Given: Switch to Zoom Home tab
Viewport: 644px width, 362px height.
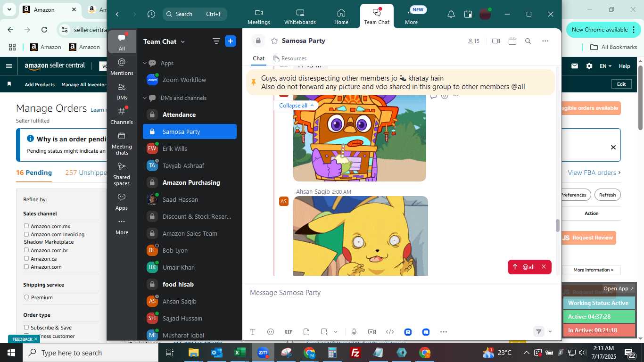Looking at the screenshot, I should pyautogui.click(x=341, y=16).
